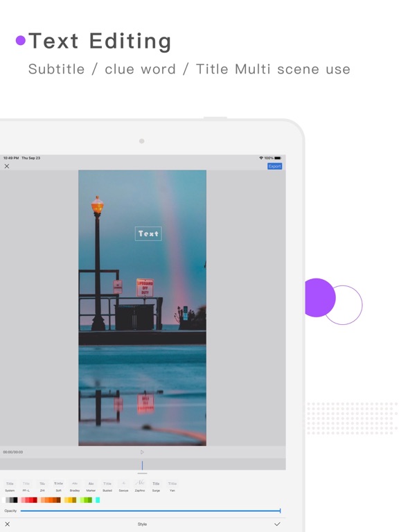
Task: Choose the System font style
Action: (x=10, y=486)
